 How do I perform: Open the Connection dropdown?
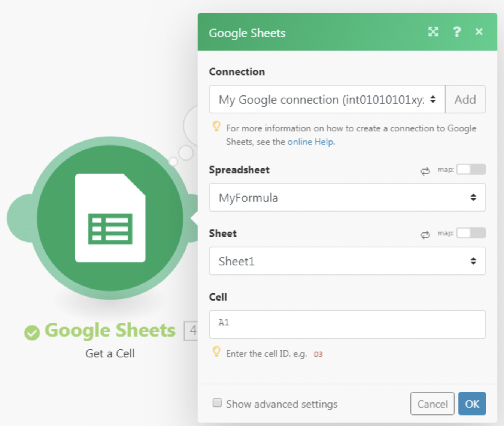point(327,100)
